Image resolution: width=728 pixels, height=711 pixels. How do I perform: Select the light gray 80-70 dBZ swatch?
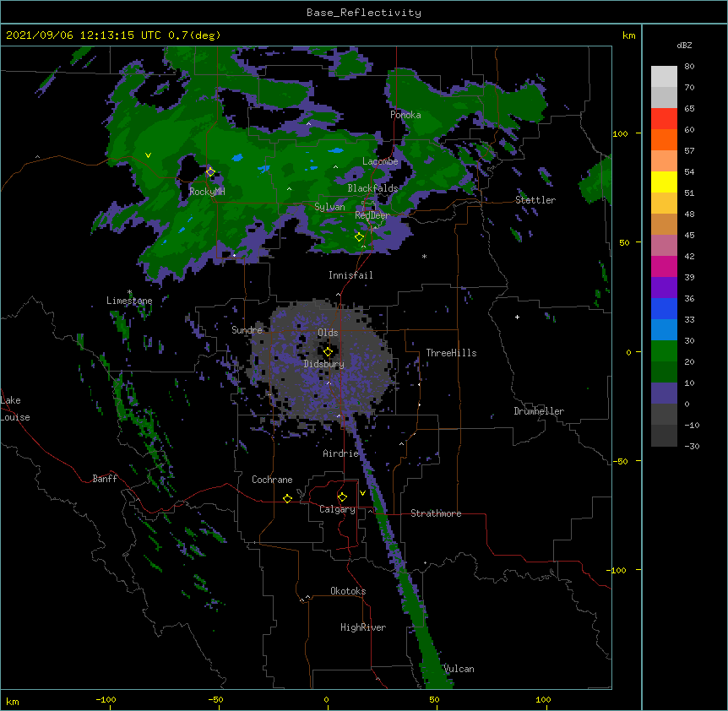(664, 77)
